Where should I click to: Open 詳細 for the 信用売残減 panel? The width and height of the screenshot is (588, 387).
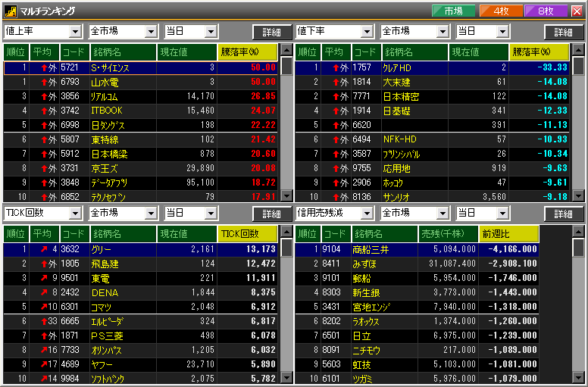click(563, 214)
